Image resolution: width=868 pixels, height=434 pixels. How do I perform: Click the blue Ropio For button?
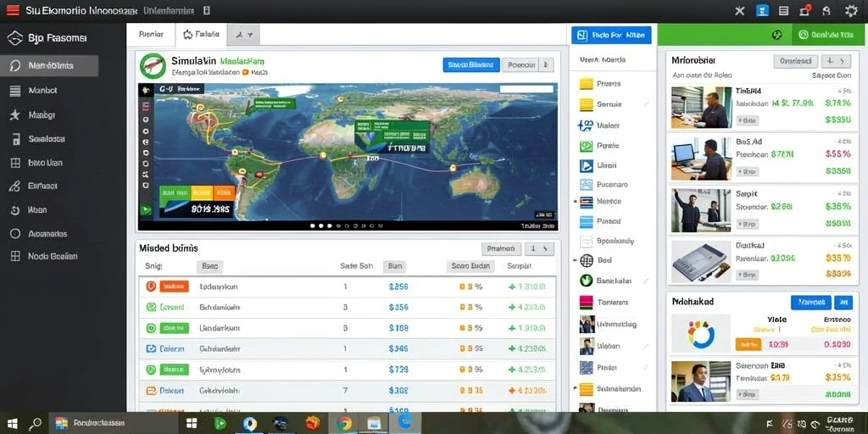611,35
